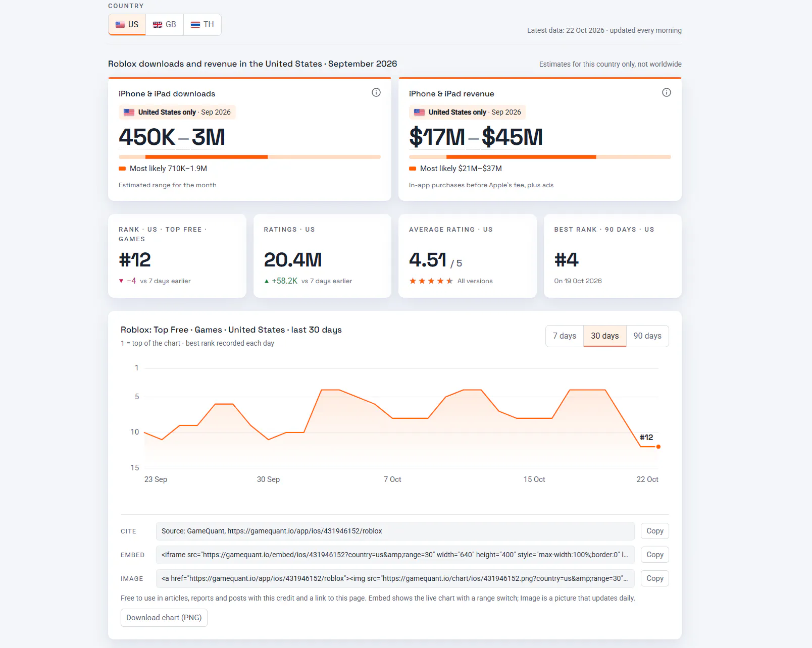Click the green up arrow beside +58.2K
Image resolution: width=812 pixels, height=648 pixels.
pos(267,281)
